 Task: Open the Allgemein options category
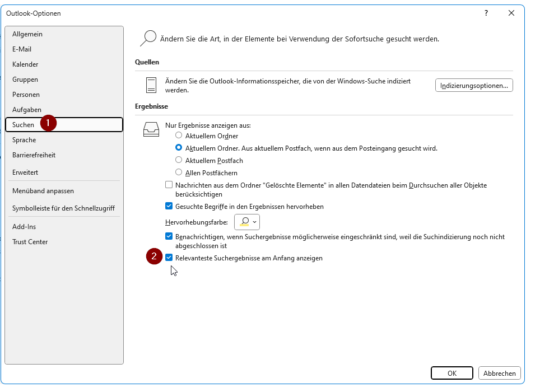click(x=64, y=34)
